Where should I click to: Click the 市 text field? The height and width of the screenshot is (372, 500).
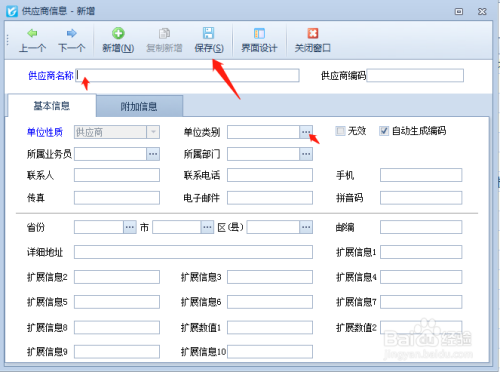(177, 227)
